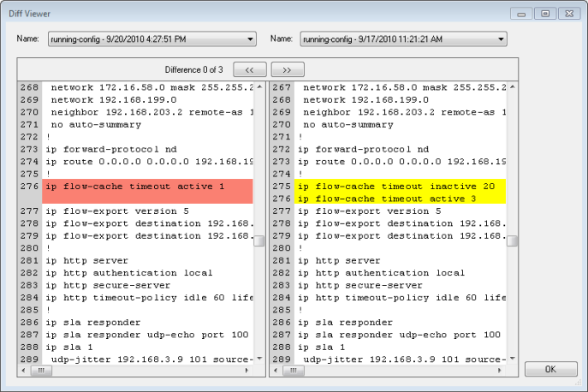Click left line 271 'no auto-summary'
The width and height of the screenshot is (588, 392).
[96, 125]
